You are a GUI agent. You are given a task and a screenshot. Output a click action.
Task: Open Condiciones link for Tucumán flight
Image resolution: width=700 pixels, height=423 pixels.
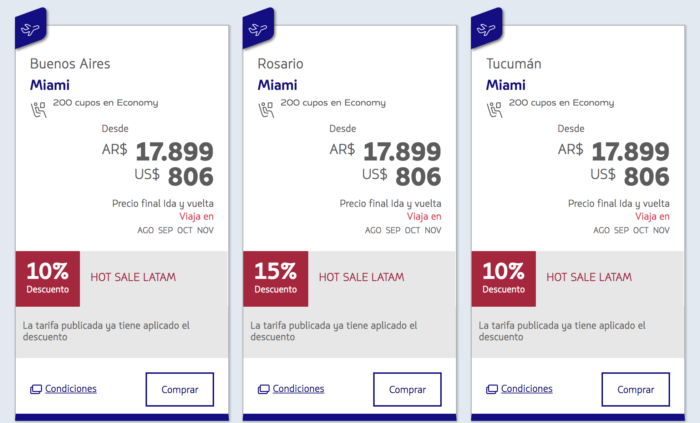coord(526,389)
